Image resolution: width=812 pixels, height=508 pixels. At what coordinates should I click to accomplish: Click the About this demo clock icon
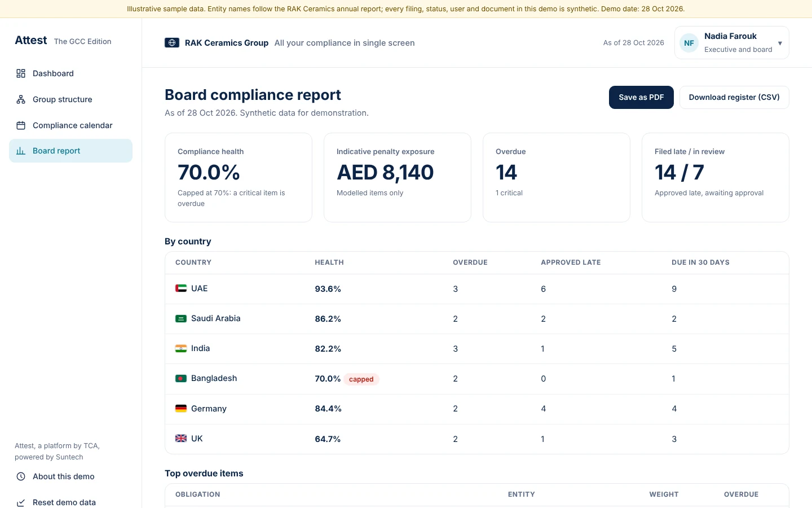point(21,476)
